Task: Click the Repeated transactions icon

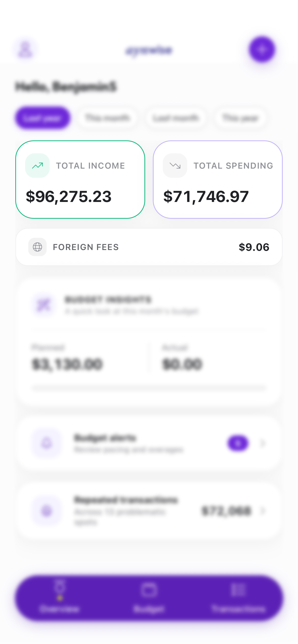Action: [47, 510]
